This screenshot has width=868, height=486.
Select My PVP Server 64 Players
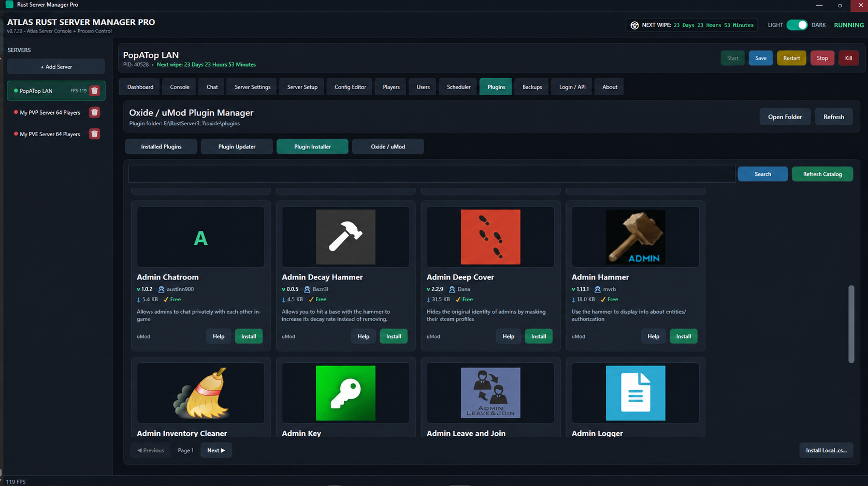click(x=50, y=112)
